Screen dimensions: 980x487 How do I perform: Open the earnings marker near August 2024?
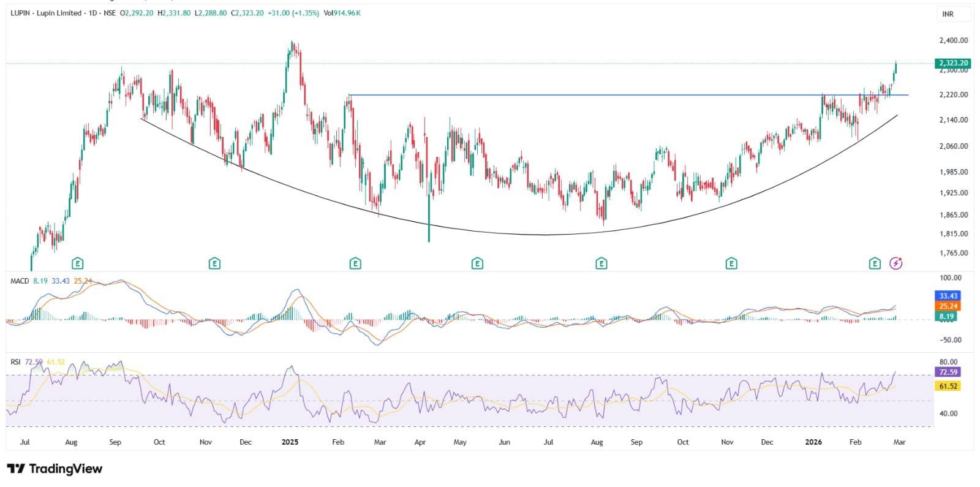pos(77,263)
